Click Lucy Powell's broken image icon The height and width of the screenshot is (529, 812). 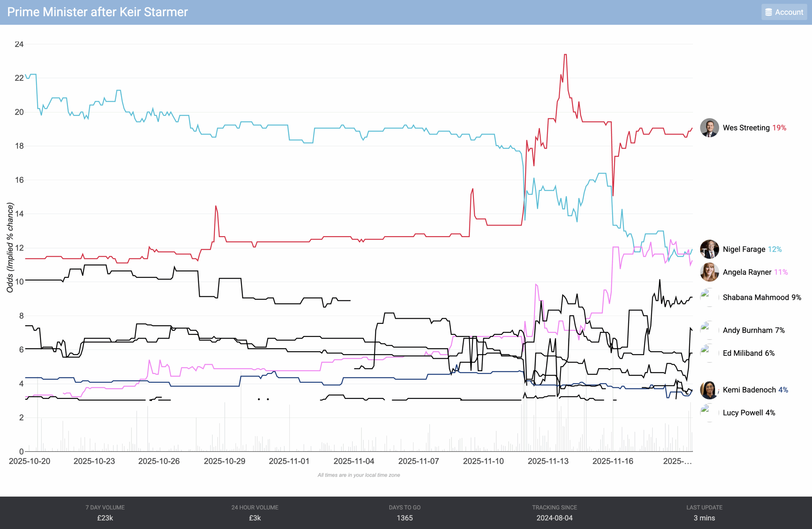pos(705,408)
